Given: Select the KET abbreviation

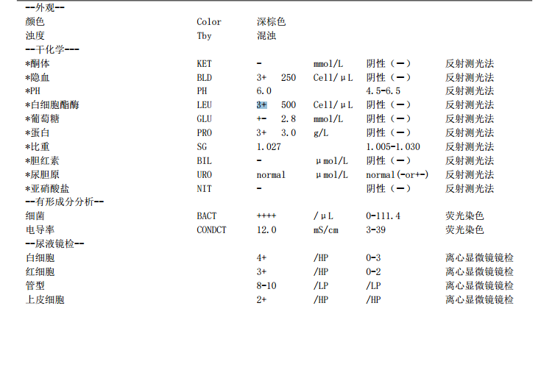Looking at the screenshot, I should click(x=205, y=64).
